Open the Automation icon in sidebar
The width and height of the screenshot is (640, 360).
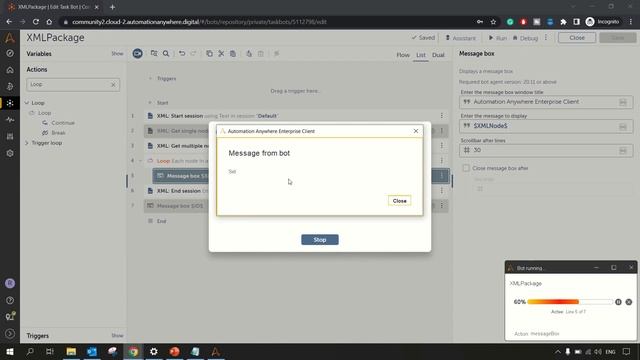[x=10, y=103]
